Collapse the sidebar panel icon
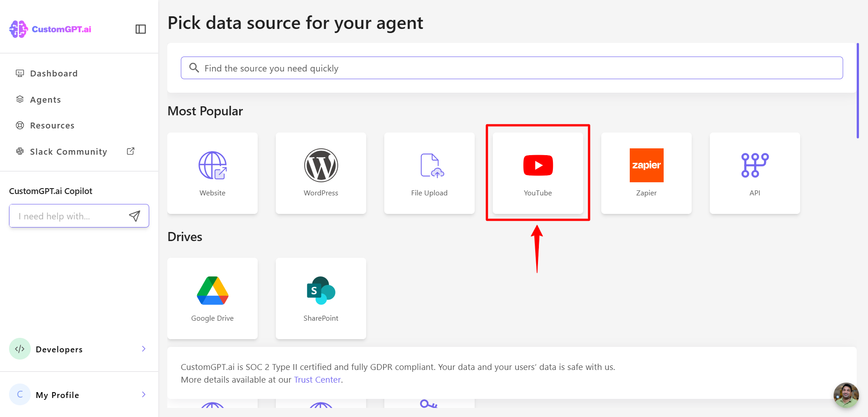 pos(141,29)
